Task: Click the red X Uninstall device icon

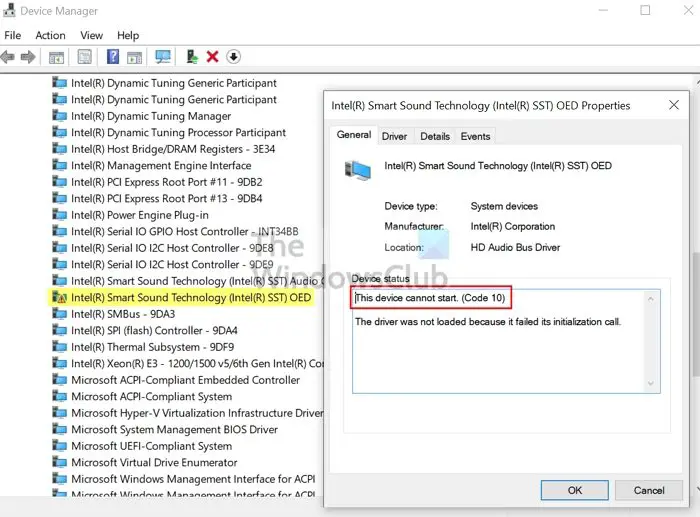Action: click(x=212, y=57)
